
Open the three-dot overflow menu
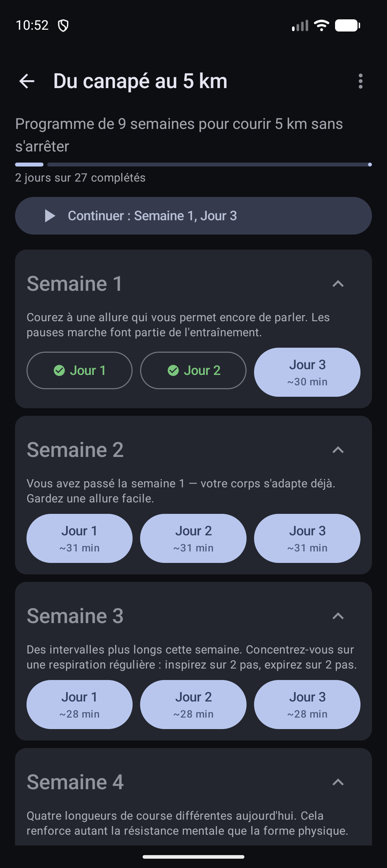[x=360, y=81]
